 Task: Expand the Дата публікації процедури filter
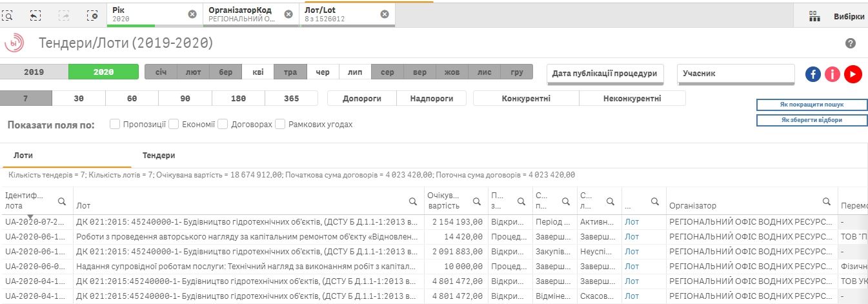pos(604,74)
